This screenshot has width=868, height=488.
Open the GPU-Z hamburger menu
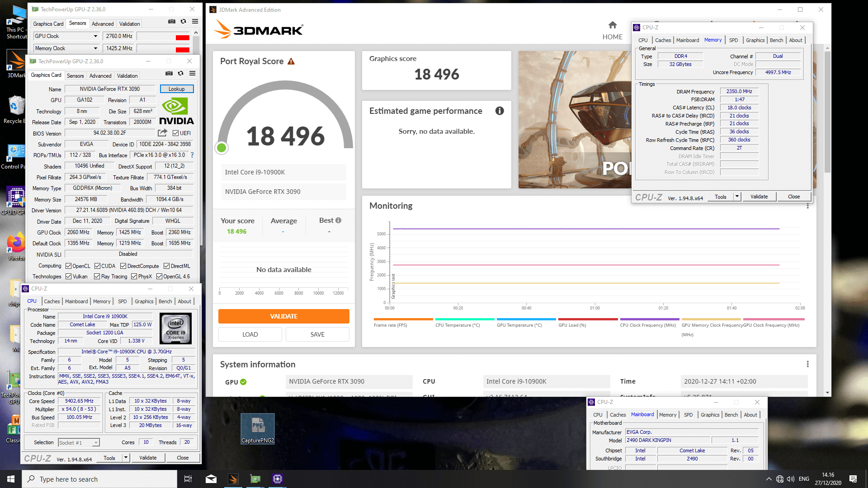193,74
